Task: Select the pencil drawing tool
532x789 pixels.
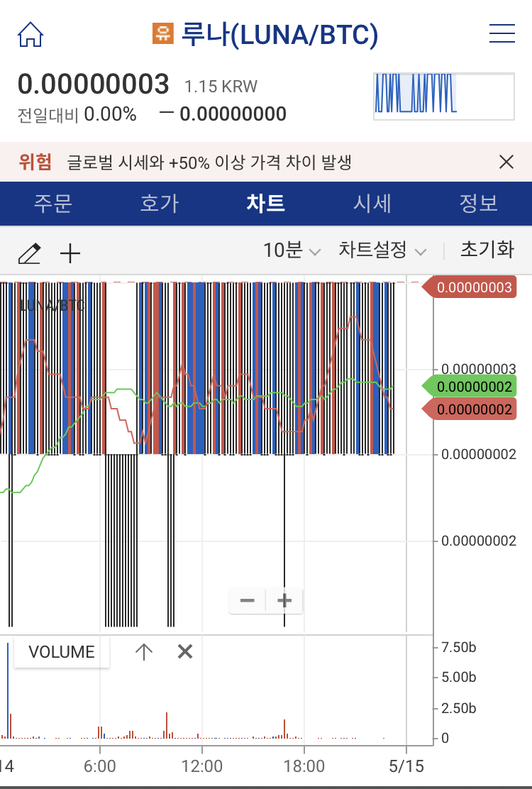Action: click(x=29, y=253)
